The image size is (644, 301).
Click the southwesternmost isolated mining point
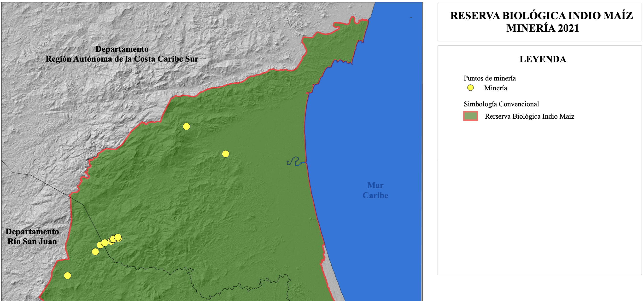pyautogui.click(x=68, y=276)
